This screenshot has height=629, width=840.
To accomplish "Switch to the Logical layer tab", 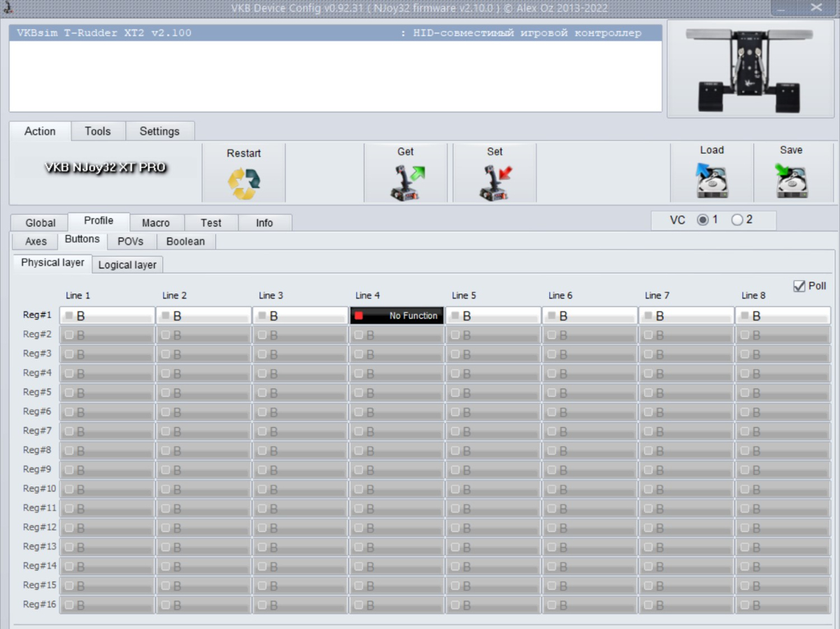I will [127, 265].
